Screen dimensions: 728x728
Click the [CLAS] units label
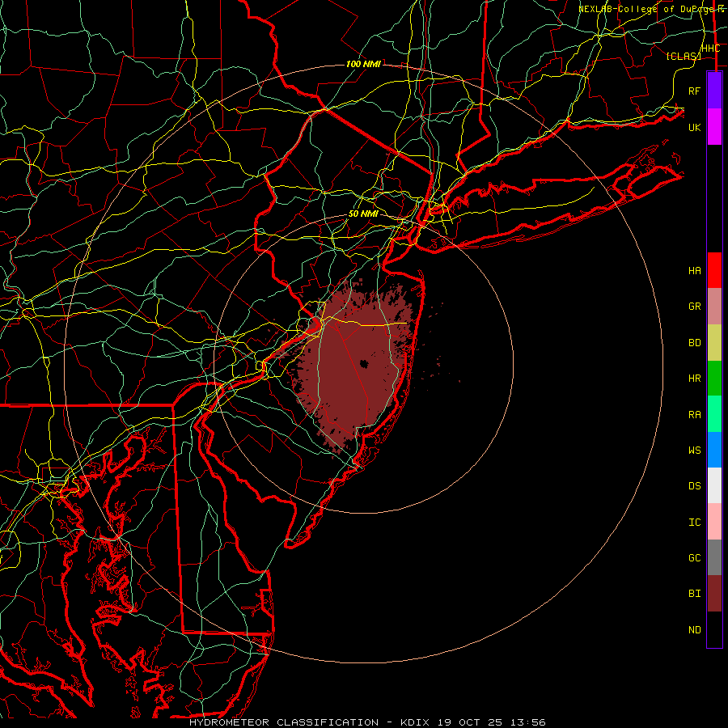click(x=684, y=56)
